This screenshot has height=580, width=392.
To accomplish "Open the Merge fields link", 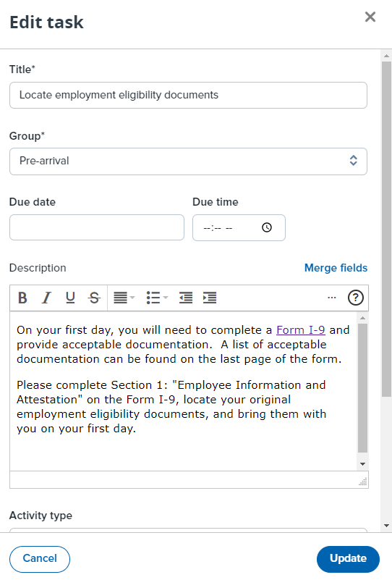I will tap(336, 268).
